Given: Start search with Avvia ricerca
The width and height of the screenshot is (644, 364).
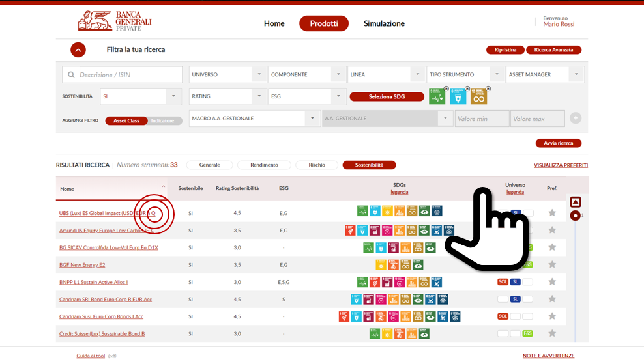Looking at the screenshot, I should (558, 143).
